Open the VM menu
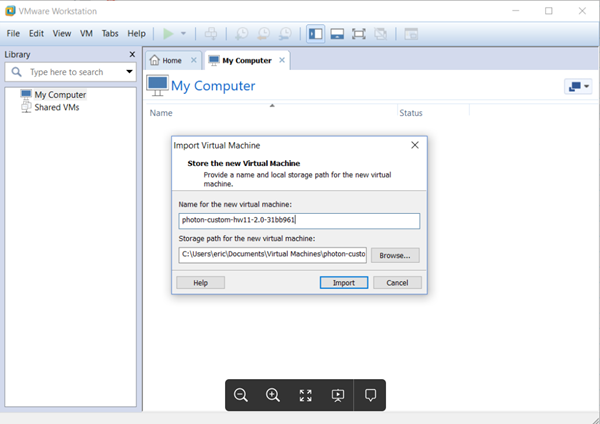 point(87,33)
